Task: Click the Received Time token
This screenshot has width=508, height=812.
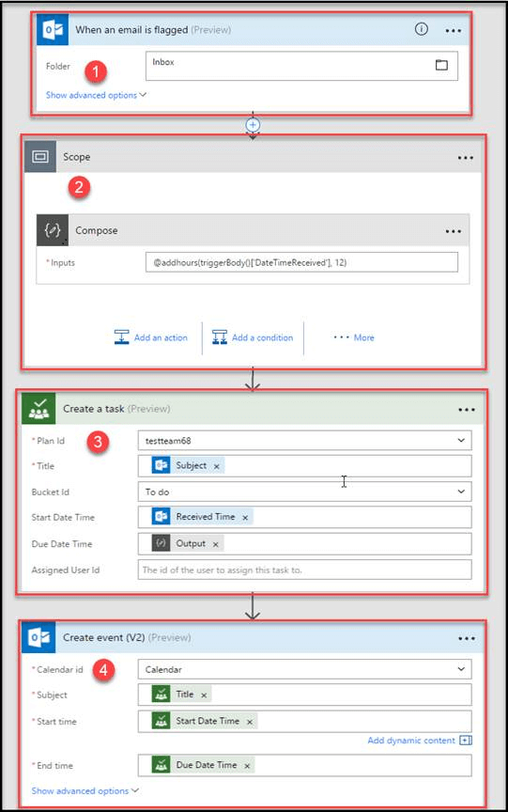Action: pos(200,517)
